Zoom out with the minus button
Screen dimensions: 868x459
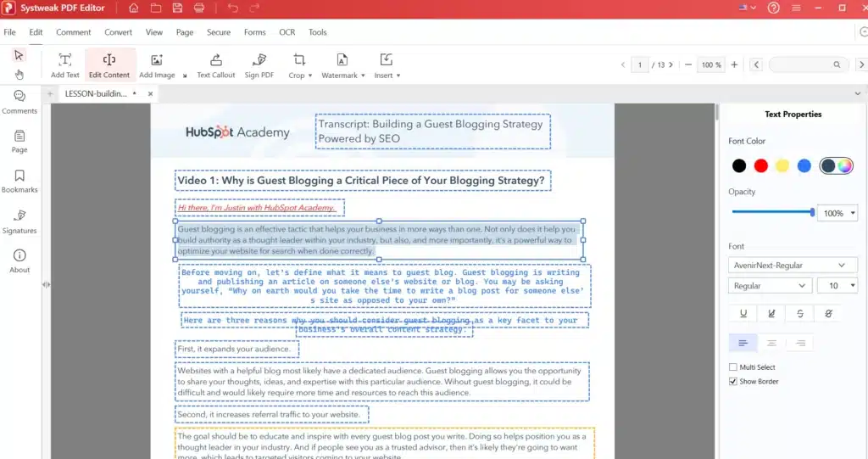[x=688, y=64]
